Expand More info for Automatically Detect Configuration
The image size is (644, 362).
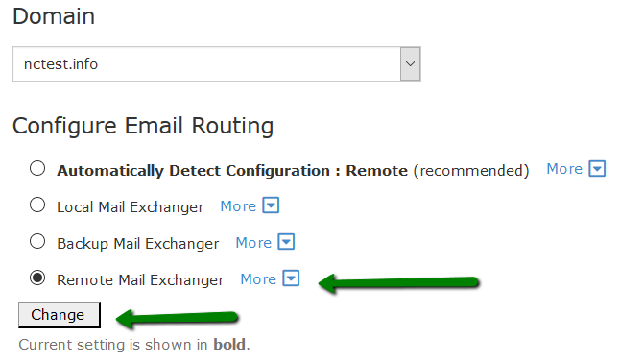coord(564,169)
